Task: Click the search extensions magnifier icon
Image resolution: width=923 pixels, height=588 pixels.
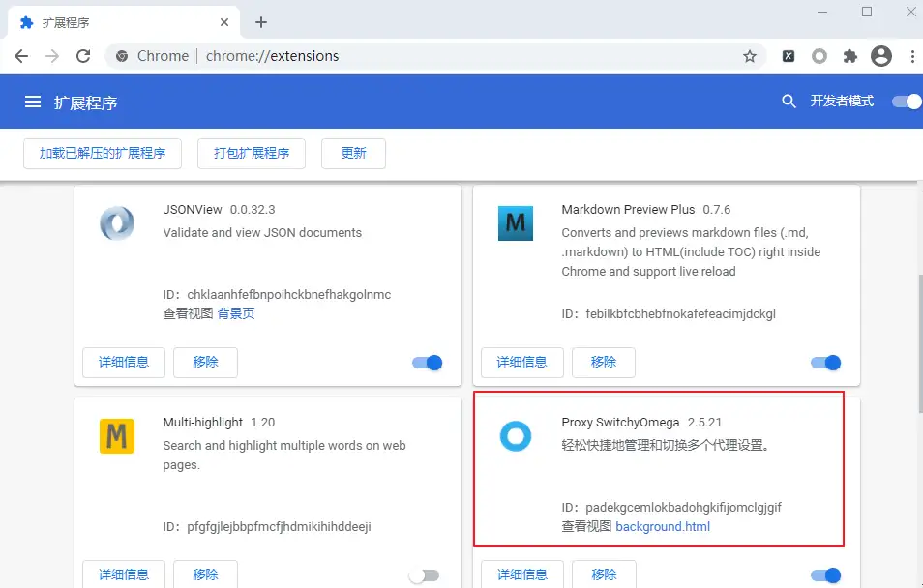Action: point(789,102)
